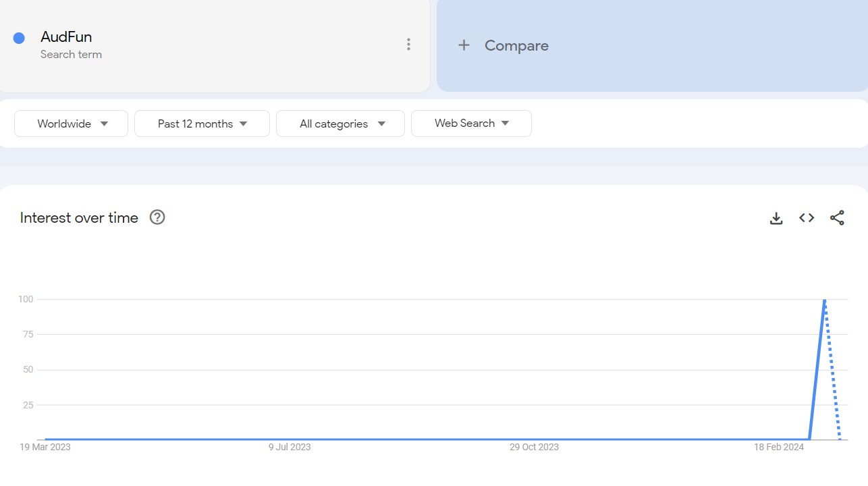Open the embed code icon
This screenshot has width=868, height=486.
tap(807, 218)
